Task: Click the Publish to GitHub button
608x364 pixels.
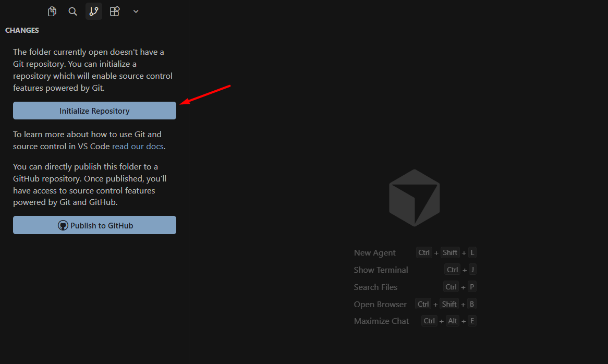Action: coord(94,225)
